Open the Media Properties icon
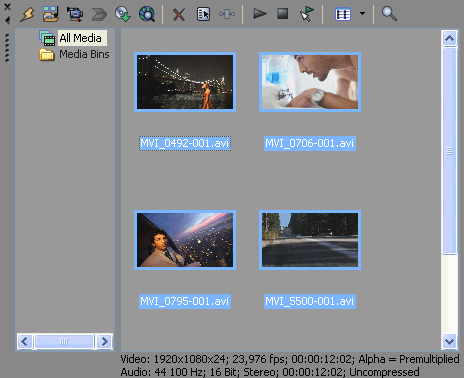Image resolution: width=464 pixels, height=378 pixels. 203,14
